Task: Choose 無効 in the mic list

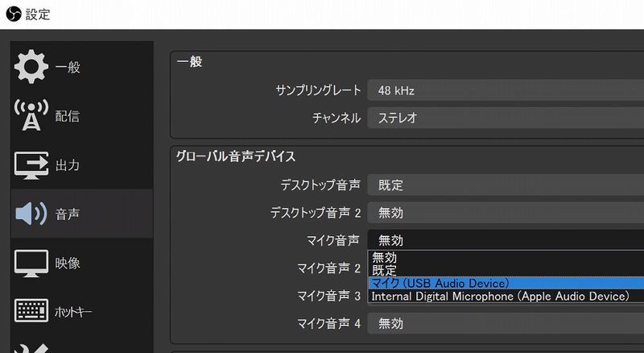Action: [506, 258]
